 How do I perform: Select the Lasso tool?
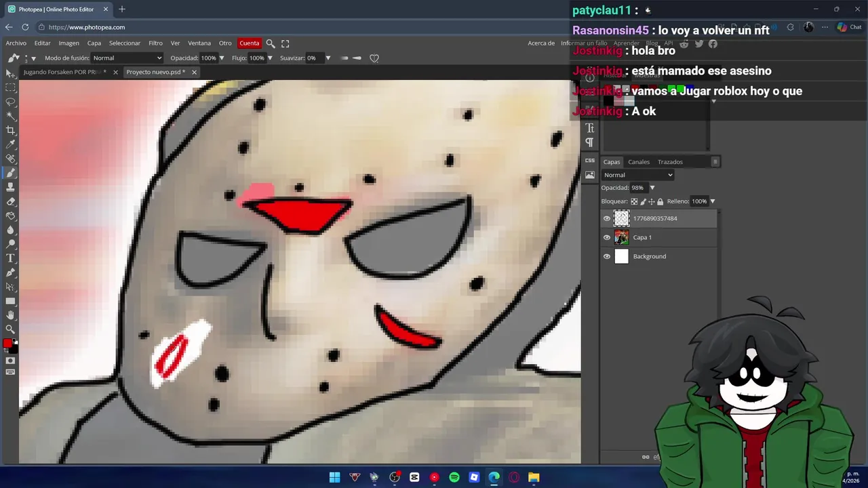click(x=10, y=102)
